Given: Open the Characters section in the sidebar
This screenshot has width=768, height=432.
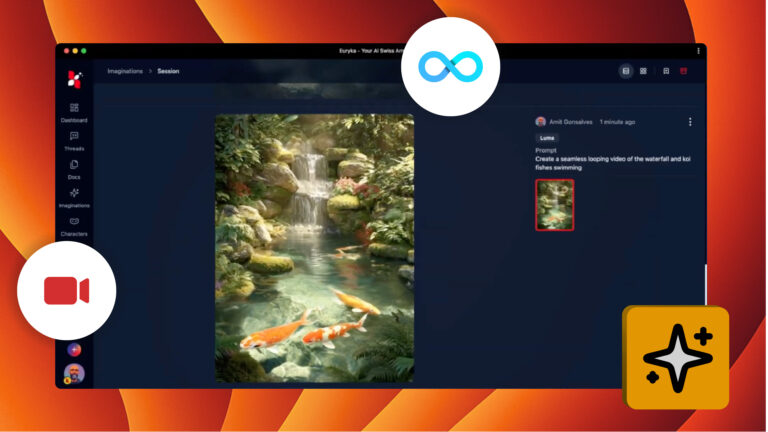Looking at the screenshot, I should click(x=74, y=226).
